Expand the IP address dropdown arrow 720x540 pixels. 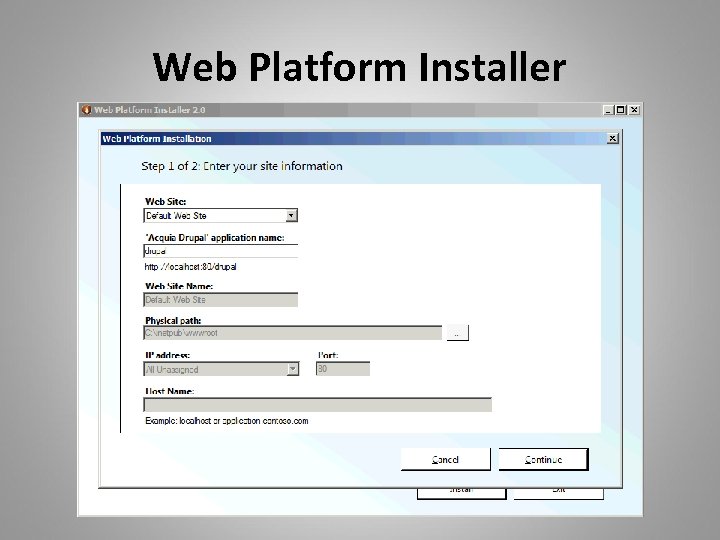point(292,369)
